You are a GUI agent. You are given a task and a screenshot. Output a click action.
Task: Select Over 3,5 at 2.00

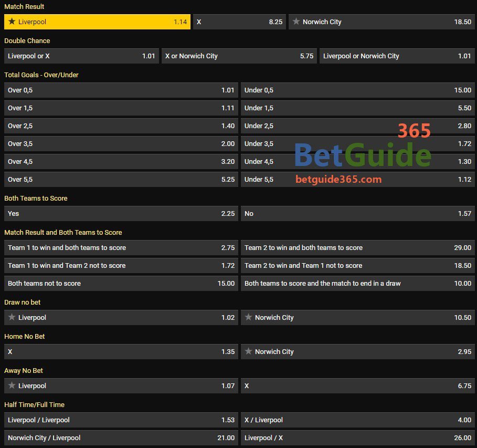click(121, 144)
